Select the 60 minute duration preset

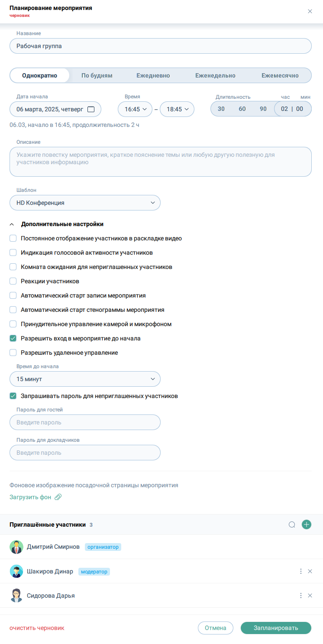click(242, 109)
